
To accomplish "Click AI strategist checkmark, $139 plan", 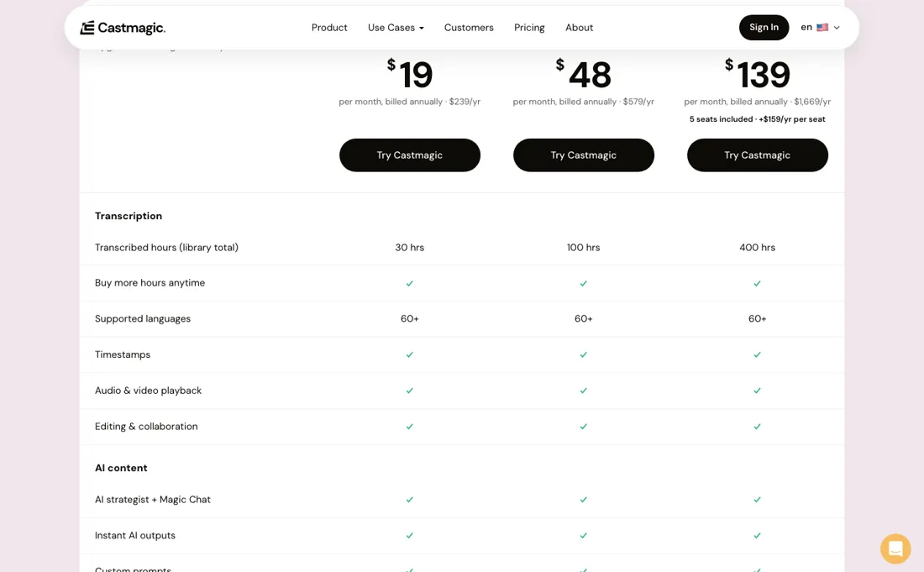I will click(x=757, y=500).
